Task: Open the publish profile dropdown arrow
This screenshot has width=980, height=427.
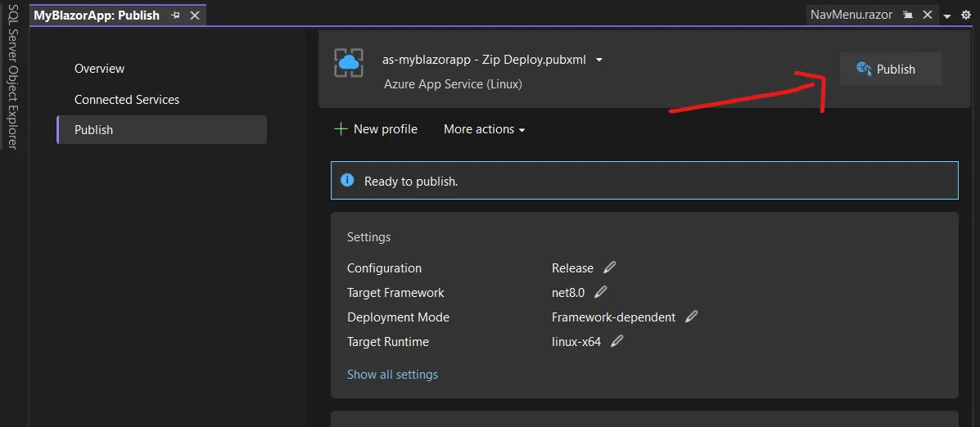Action: coord(599,60)
